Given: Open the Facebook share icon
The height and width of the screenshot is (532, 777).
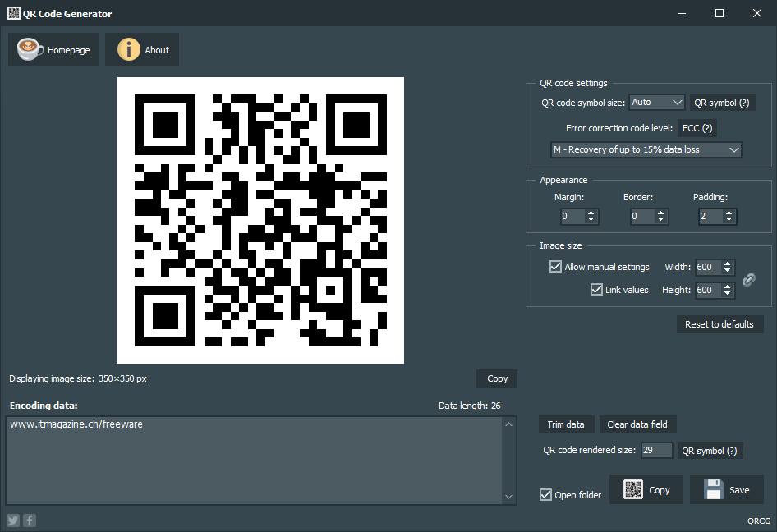Looking at the screenshot, I should coord(30,520).
